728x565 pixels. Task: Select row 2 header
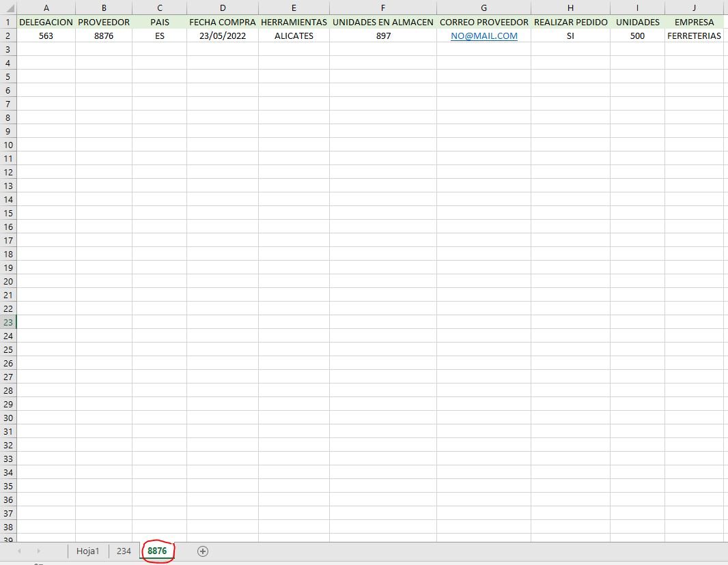point(8,35)
